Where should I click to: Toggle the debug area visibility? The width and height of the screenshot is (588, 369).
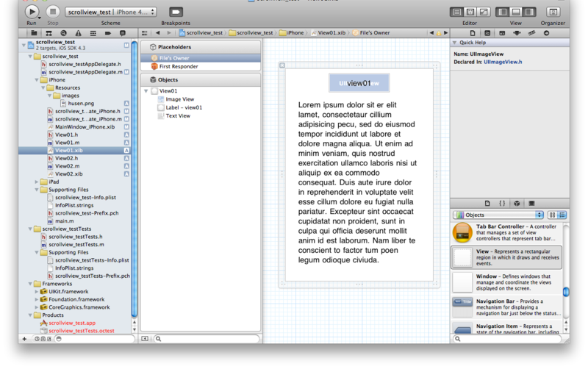(x=516, y=12)
